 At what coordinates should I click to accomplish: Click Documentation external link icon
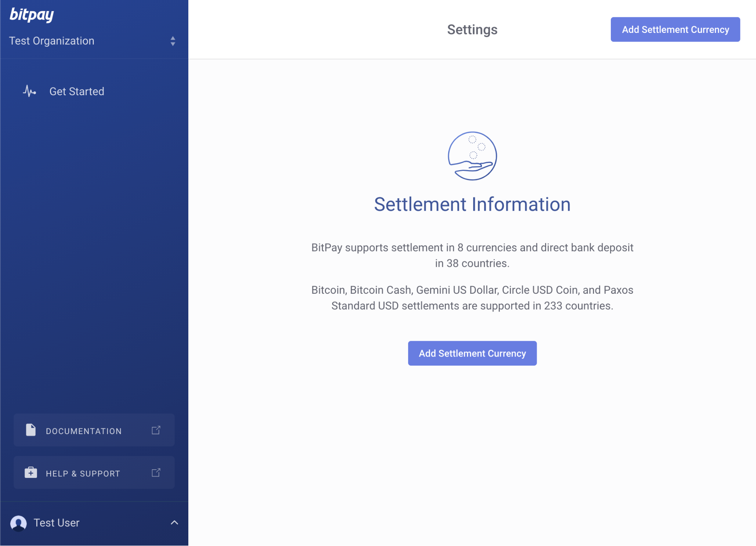156,430
